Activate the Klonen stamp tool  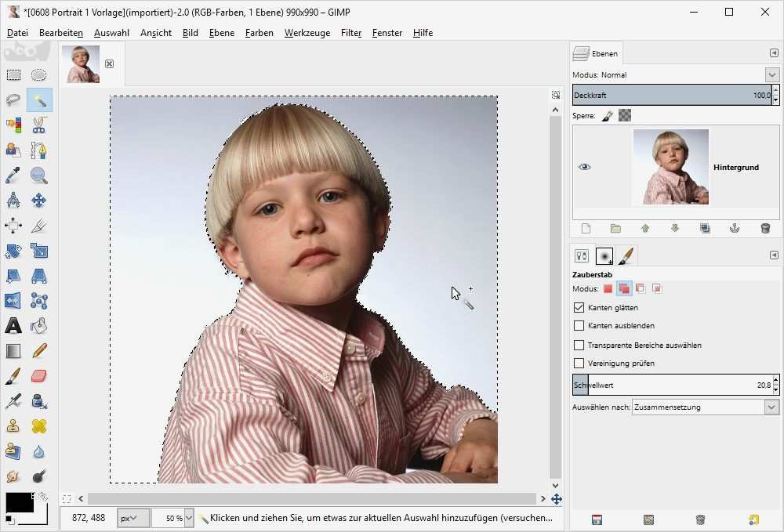coord(13,425)
